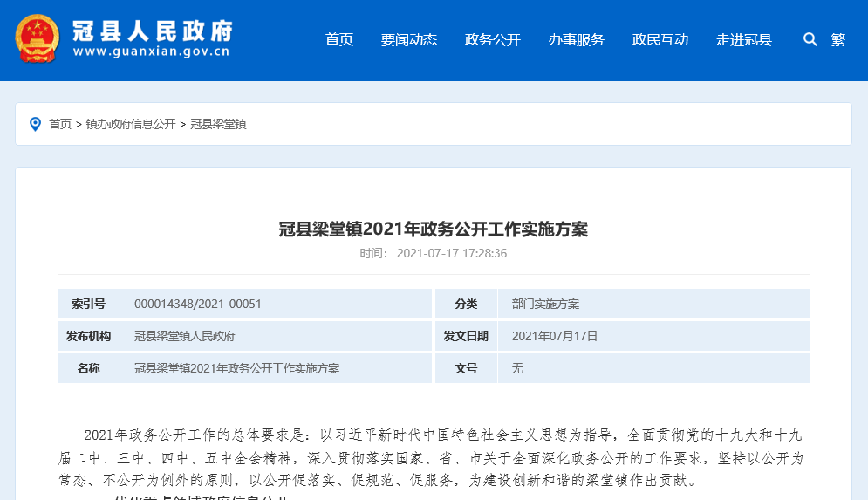Viewport: 868px width, 500px height.
Task: Click the location pin breadcrumb icon
Action: [35, 124]
